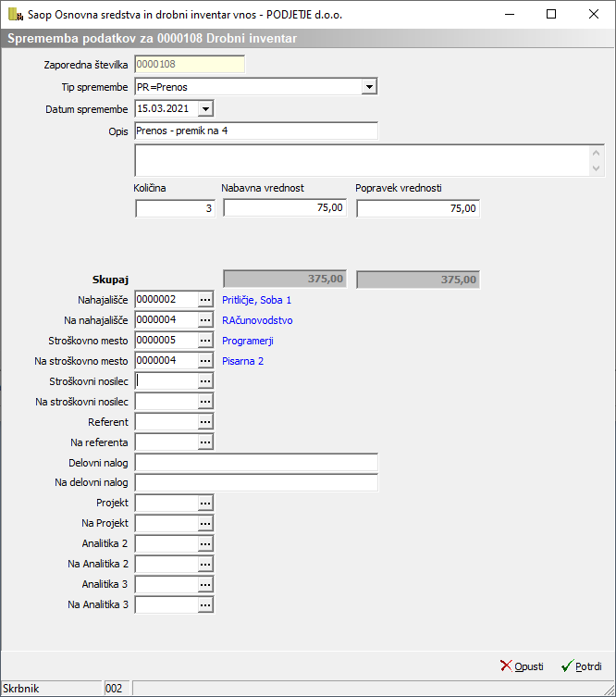
Task: Click the Projekt input field
Action: 166,504
